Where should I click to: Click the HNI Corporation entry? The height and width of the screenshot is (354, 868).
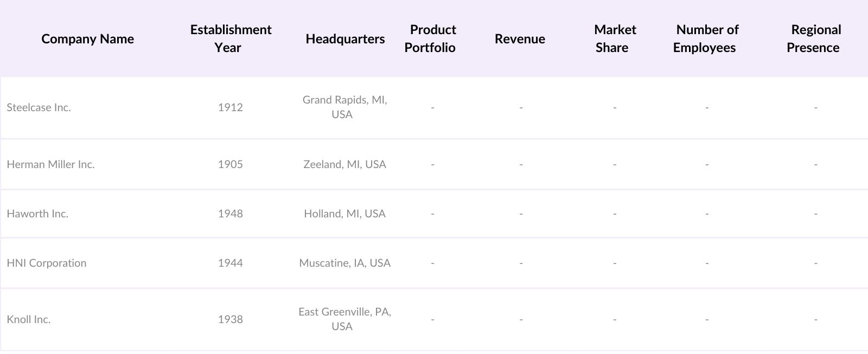[x=47, y=263]
